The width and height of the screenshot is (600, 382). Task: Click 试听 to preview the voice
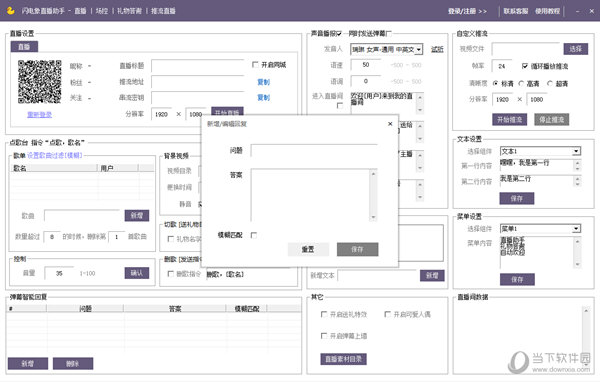click(437, 49)
